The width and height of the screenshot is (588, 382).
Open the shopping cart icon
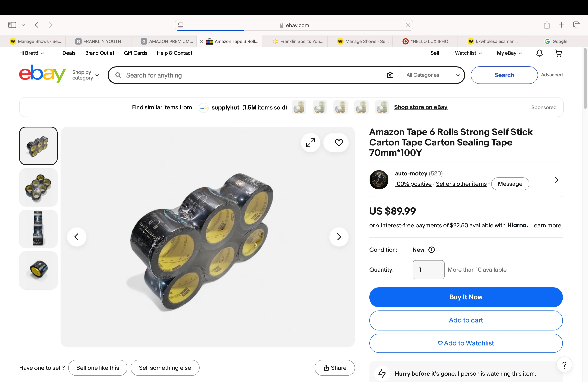tap(558, 53)
